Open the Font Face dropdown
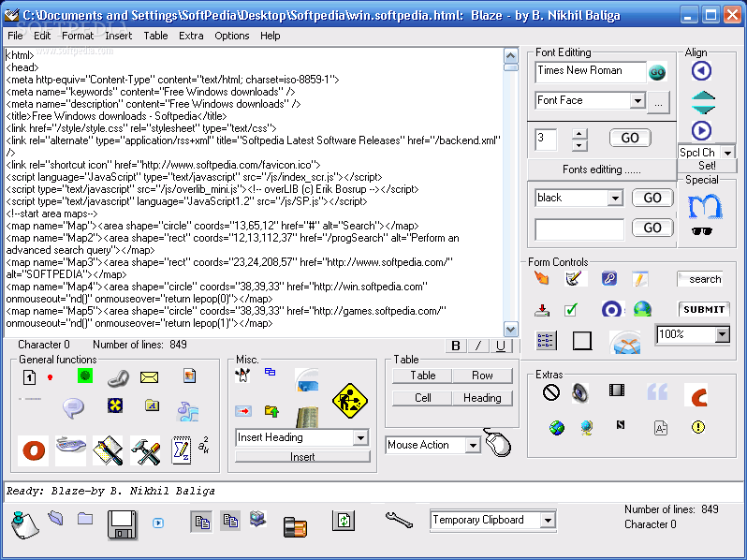 pyautogui.click(x=637, y=100)
